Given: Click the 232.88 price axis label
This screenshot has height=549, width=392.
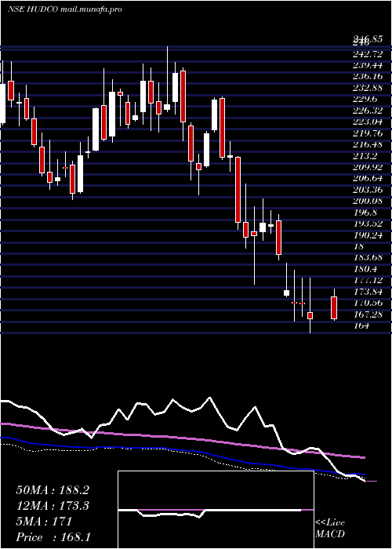Looking at the screenshot, I should [x=368, y=88].
